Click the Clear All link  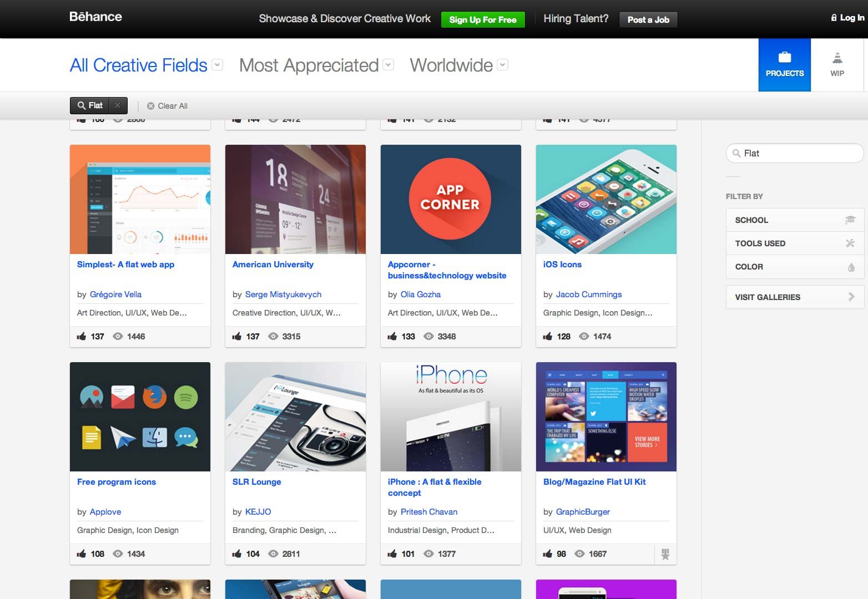[167, 106]
